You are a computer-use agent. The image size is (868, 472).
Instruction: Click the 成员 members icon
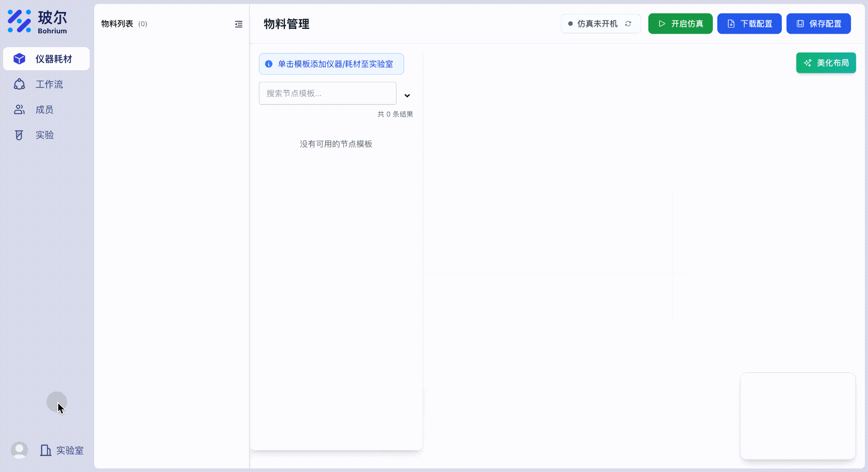coord(19,109)
